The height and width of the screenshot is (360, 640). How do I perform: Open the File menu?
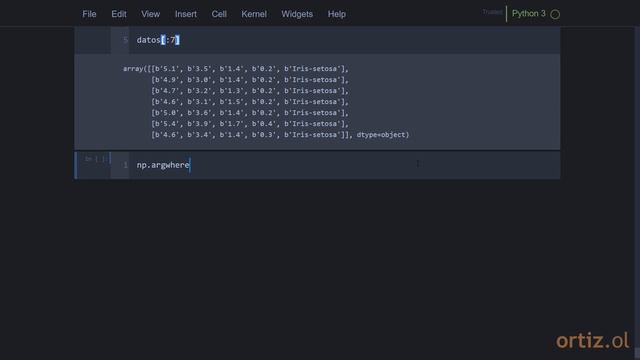point(89,14)
